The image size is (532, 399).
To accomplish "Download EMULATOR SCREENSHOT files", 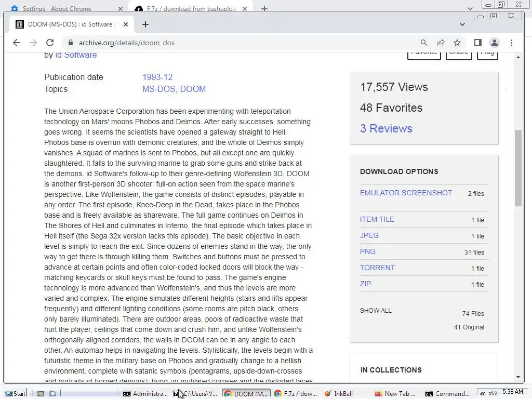I will [406, 193].
